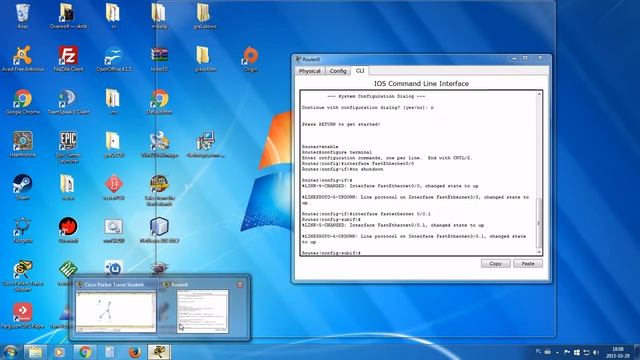The image size is (640, 360).
Task: Click the CLI scrollbar down arrow
Action: [x=539, y=252]
